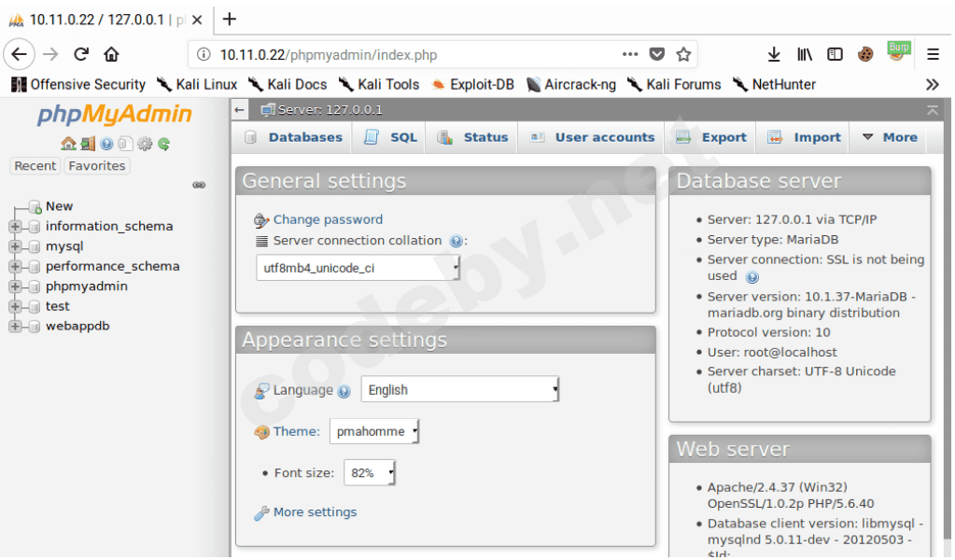Screen dimensions: 955x560
Task: Expand the test database node
Action: pyautogui.click(x=15, y=306)
